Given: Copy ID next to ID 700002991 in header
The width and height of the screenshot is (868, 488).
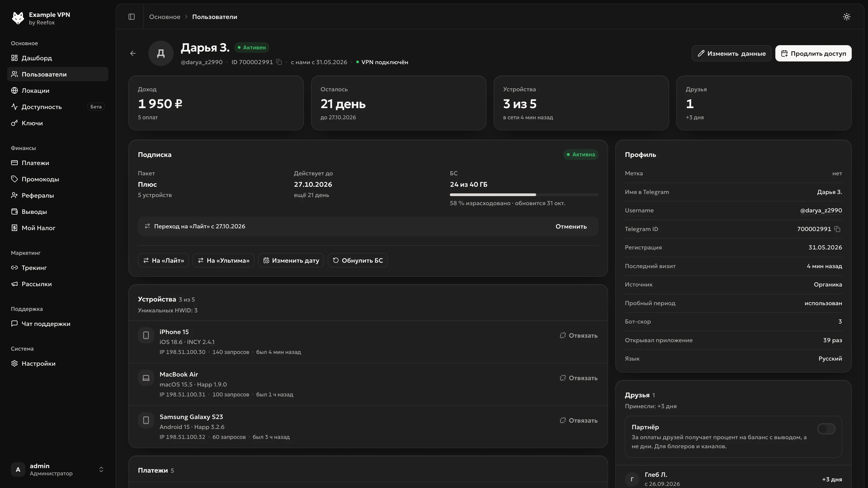Looking at the screenshot, I should click(279, 62).
